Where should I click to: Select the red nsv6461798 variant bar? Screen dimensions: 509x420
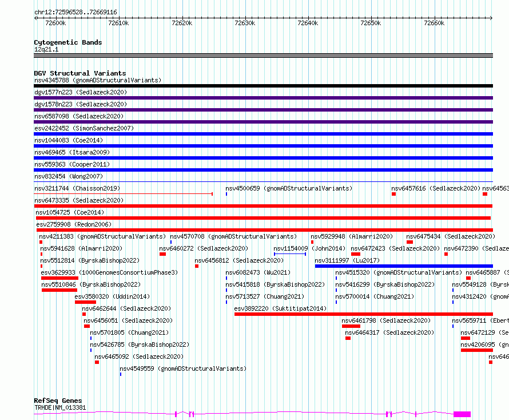pos(351,326)
